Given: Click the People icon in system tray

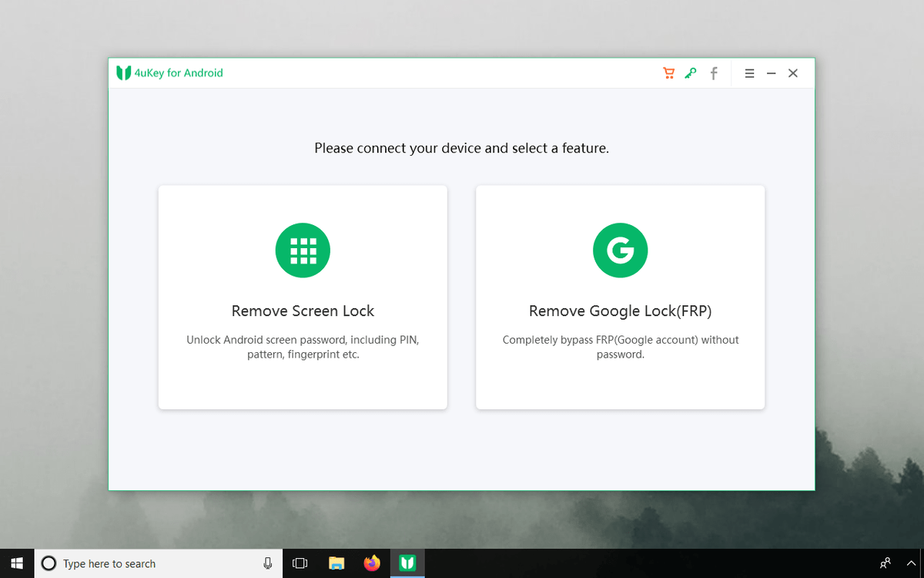Looking at the screenshot, I should (883, 563).
